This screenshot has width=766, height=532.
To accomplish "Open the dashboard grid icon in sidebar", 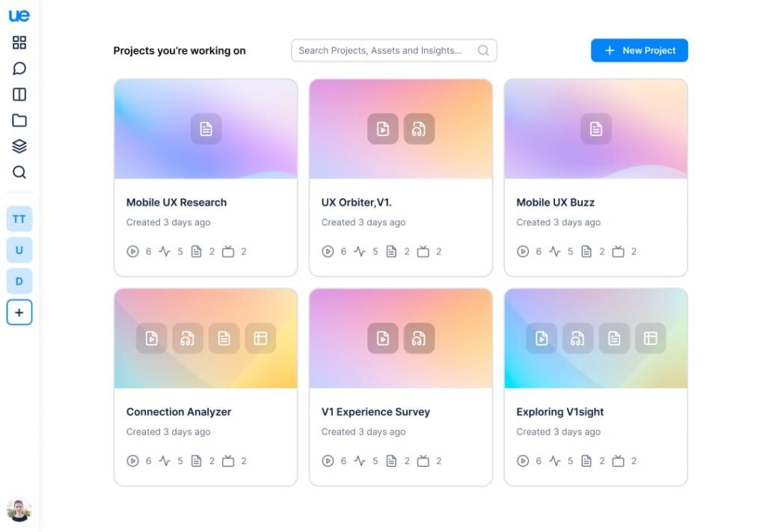I will [19, 43].
